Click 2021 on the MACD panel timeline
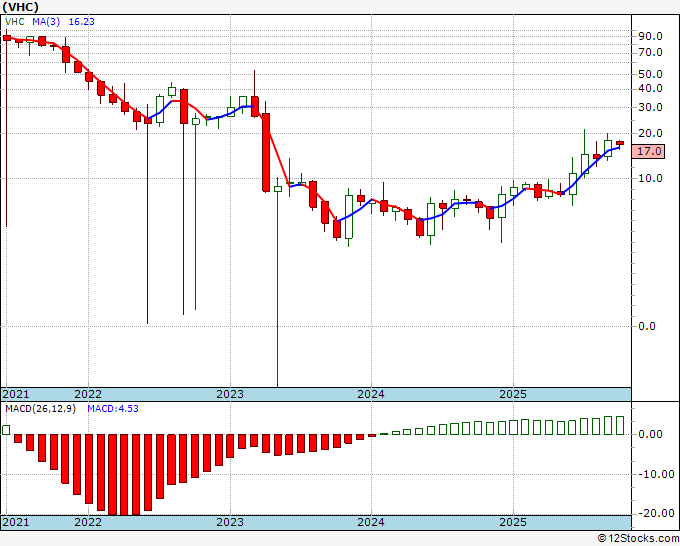The image size is (680, 546). point(16,522)
